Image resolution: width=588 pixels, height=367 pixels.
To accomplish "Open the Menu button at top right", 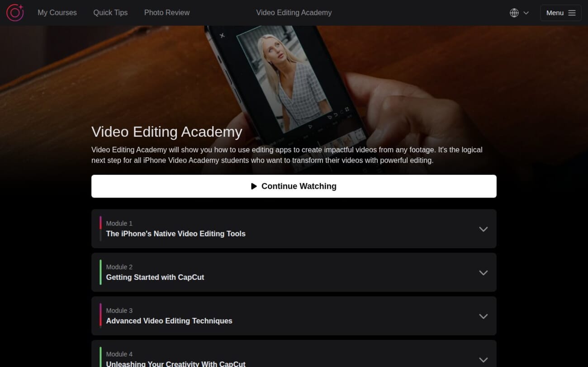I will [x=560, y=13].
